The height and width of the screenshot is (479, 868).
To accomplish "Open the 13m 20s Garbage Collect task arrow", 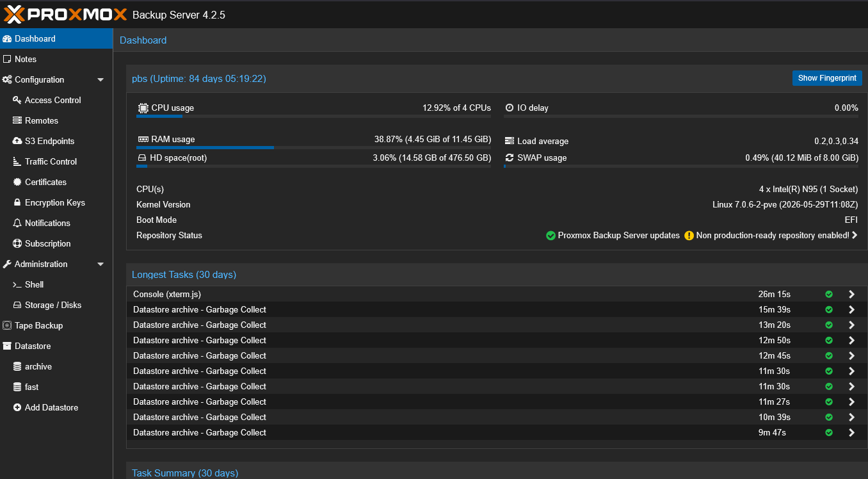I will (851, 325).
